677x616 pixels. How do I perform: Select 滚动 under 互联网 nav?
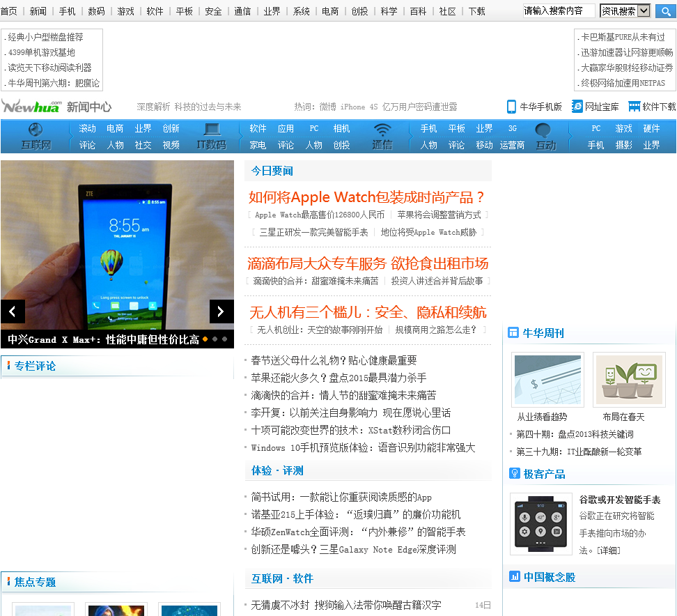(87, 128)
